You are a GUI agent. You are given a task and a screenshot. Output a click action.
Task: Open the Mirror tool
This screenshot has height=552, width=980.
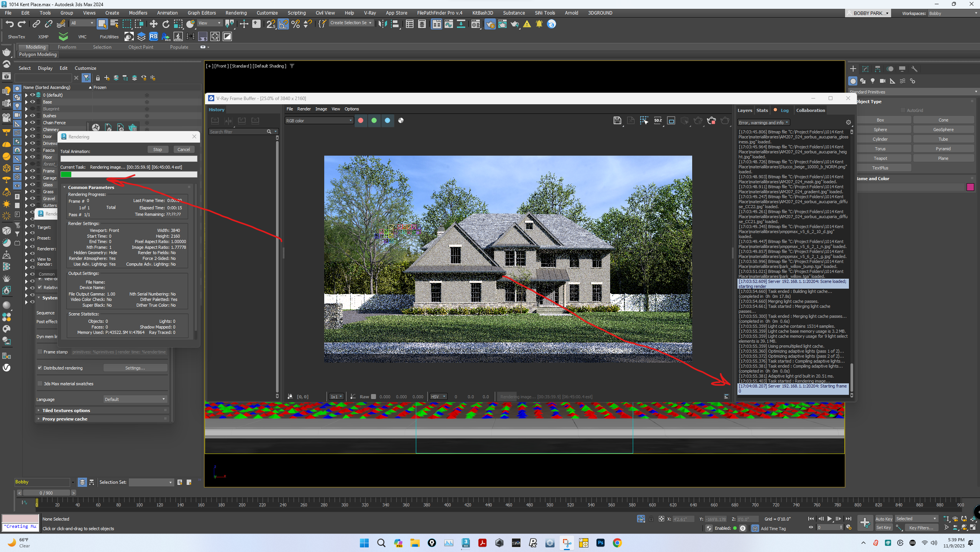tap(382, 24)
